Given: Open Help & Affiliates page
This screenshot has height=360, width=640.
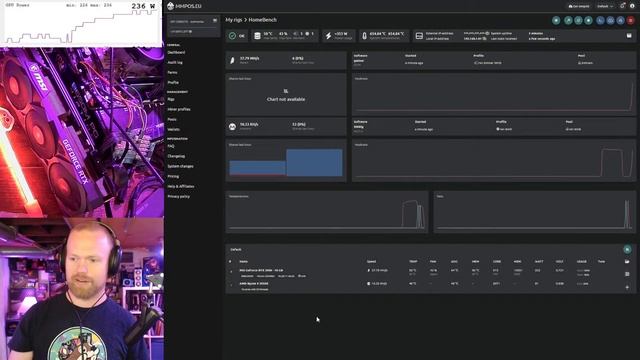Looking at the screenshot, I should 181,186.
